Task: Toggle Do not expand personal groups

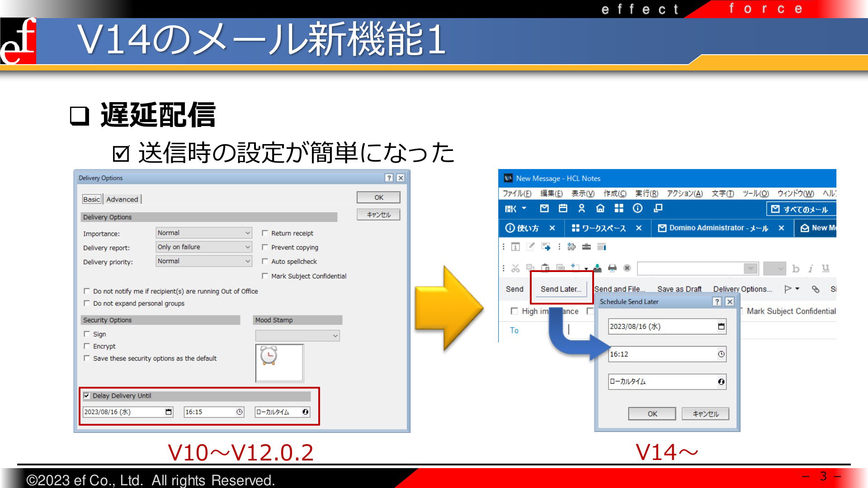Action: [87, 303]
